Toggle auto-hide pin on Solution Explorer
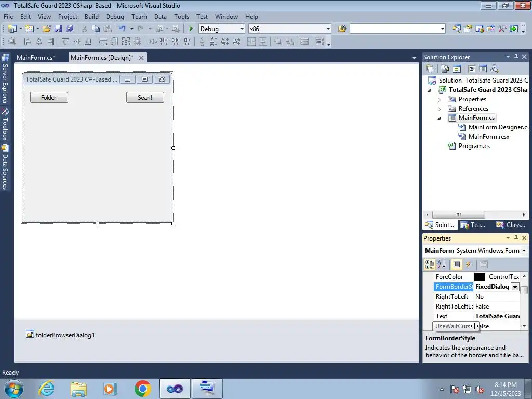 516,57
